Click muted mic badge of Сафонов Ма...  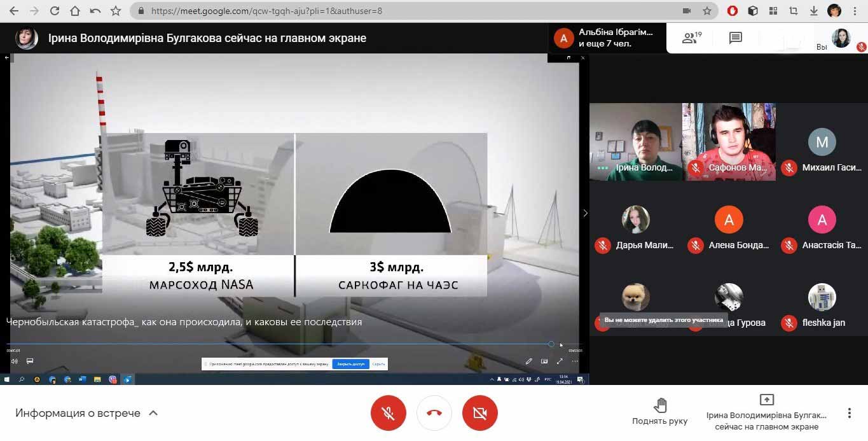click(x=696, y=168)
